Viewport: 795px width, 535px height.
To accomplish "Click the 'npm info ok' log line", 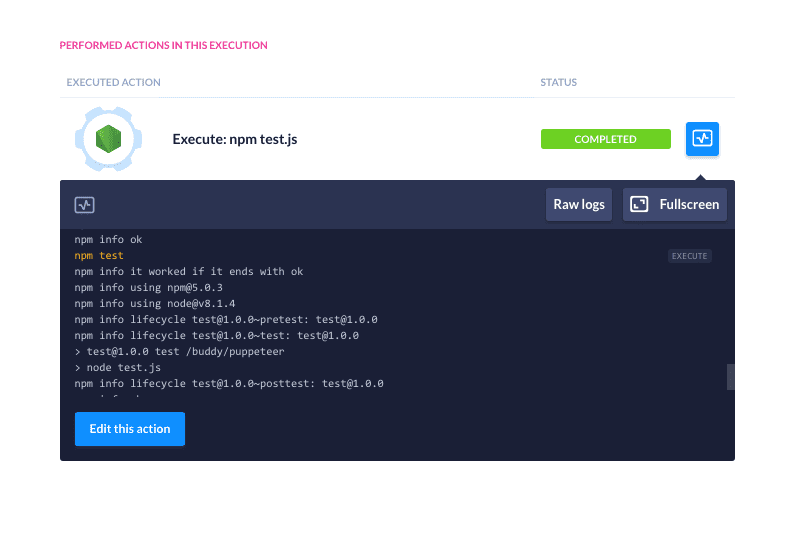I will pos(108,239).
